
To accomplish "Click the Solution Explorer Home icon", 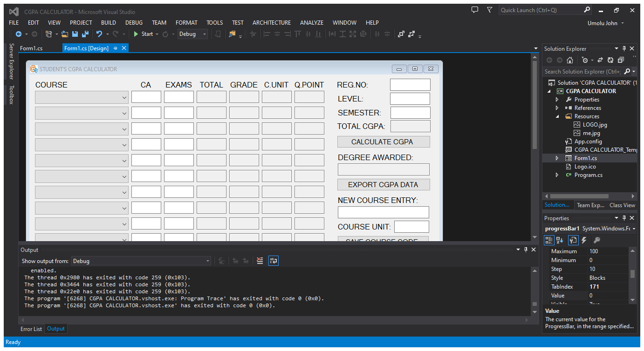I will (570, 60).
